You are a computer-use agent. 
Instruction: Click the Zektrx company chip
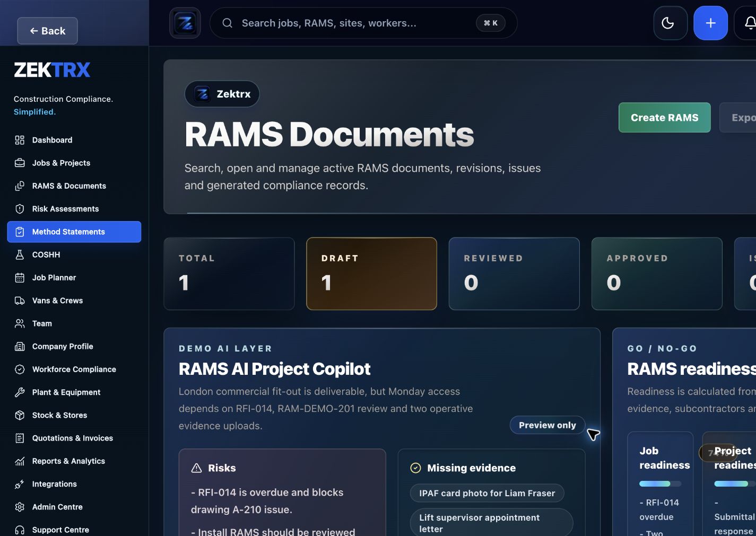pos(222,94)
